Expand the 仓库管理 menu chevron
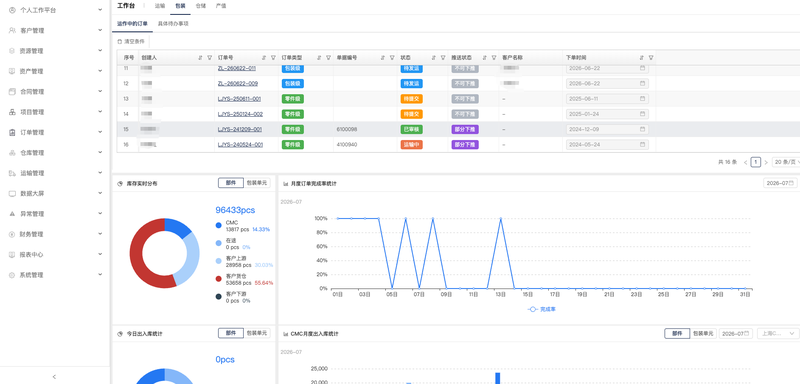 (100, 152)
